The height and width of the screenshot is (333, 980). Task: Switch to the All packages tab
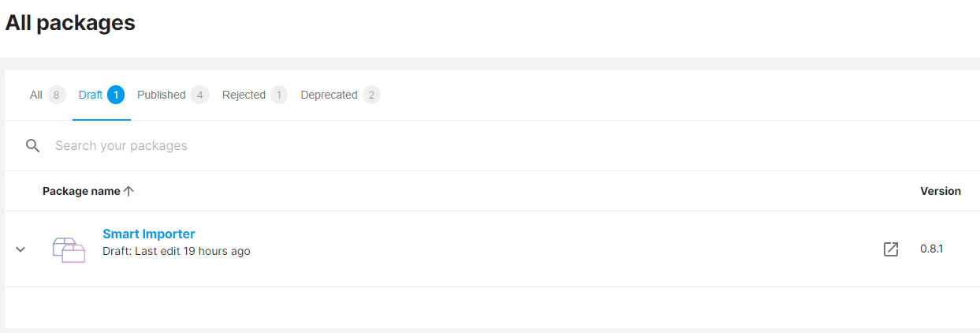point(47,95)
